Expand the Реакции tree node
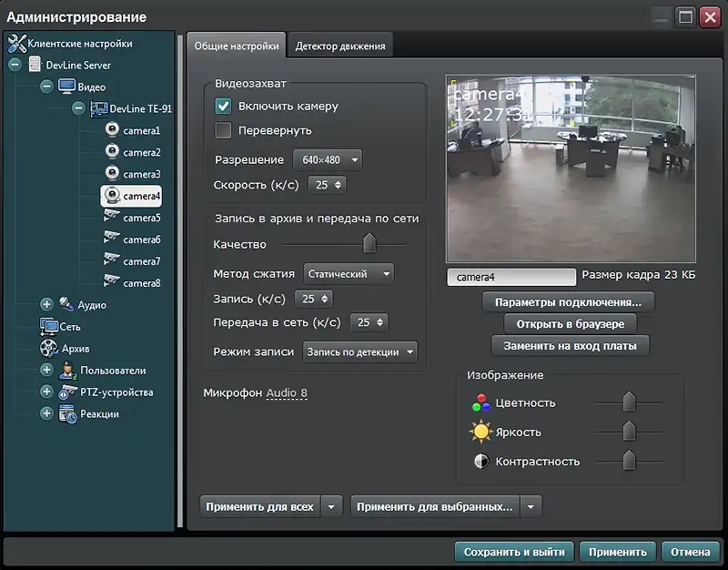 point(46,413)
